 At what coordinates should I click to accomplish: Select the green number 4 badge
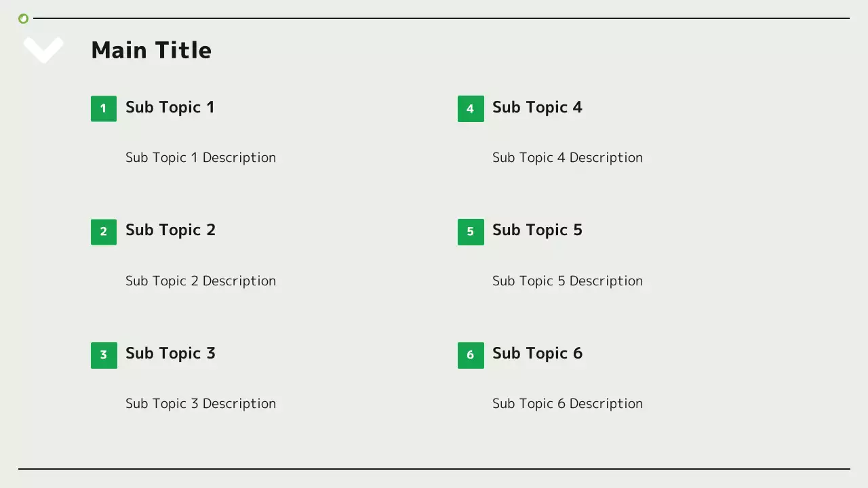click(x=471, y=108)
